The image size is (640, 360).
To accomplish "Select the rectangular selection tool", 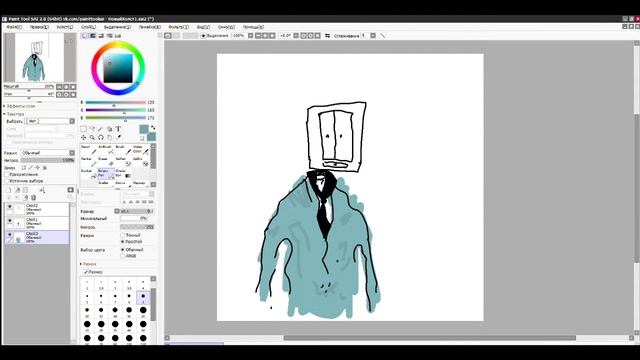I will 83,129.
